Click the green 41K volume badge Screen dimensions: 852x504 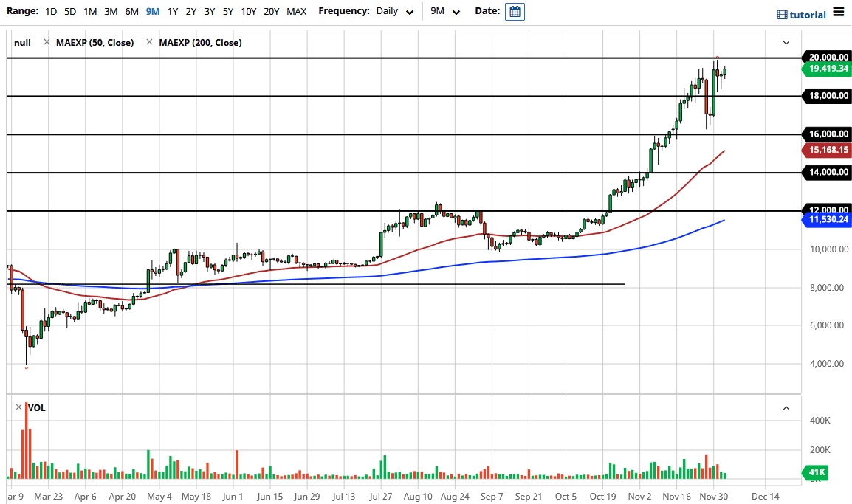[816, 472]
